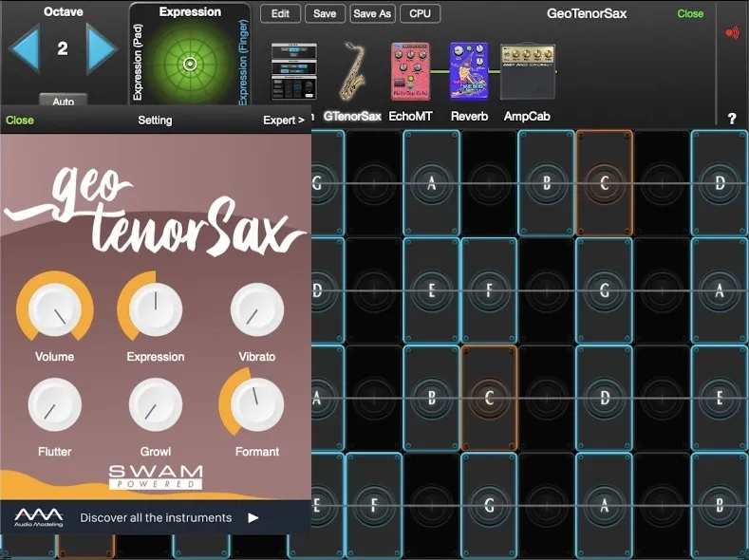749x560 pixels.
Task: Show the CPU usage display
Action: click(420, 14)
